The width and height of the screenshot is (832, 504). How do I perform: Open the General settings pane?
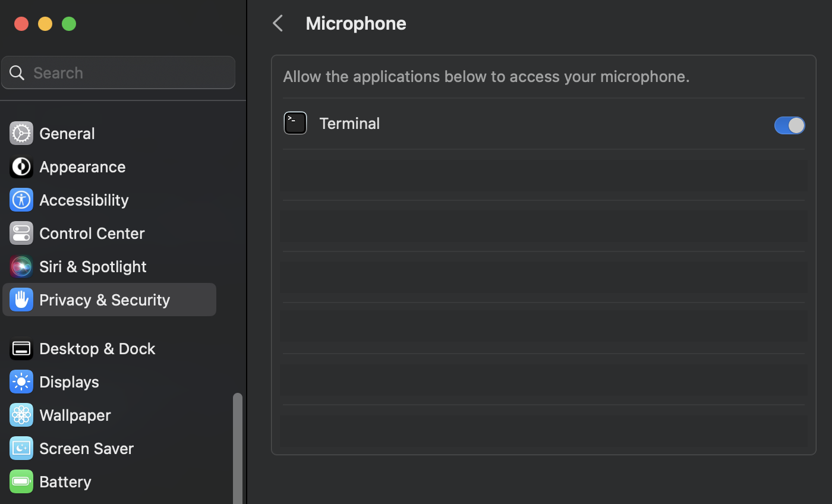point(109,133)
